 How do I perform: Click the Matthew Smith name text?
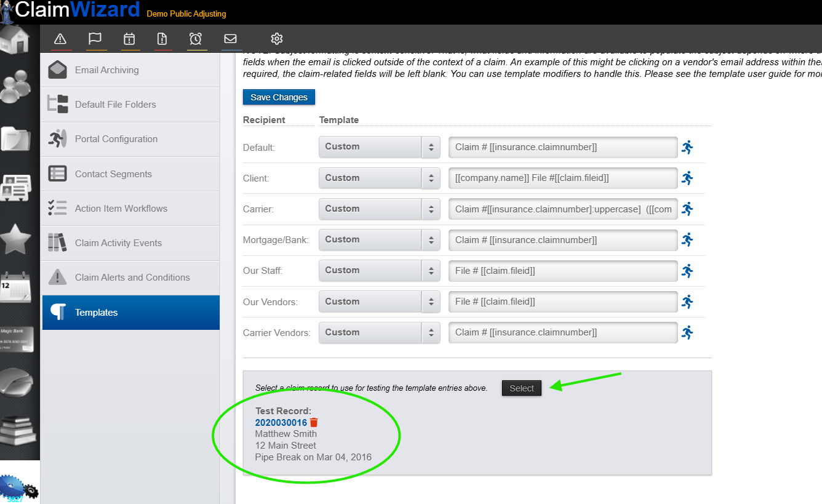point(286,434)
